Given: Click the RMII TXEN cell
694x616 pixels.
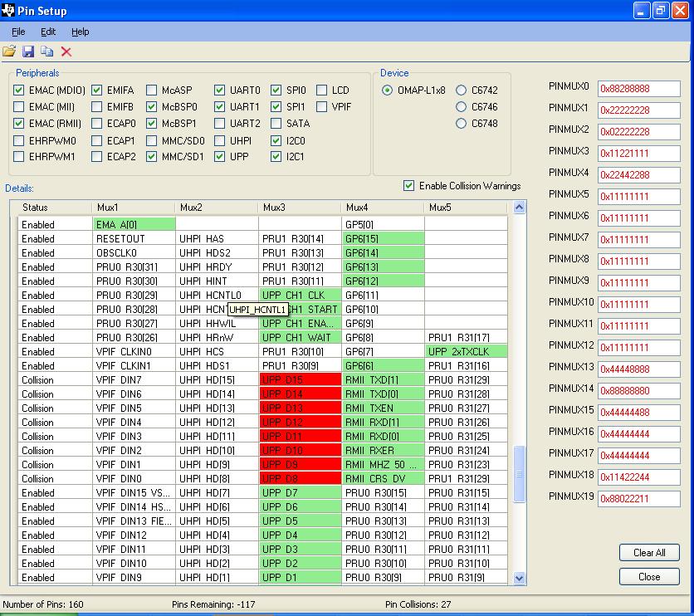Looking at the screenshot, I should point(383,408).
